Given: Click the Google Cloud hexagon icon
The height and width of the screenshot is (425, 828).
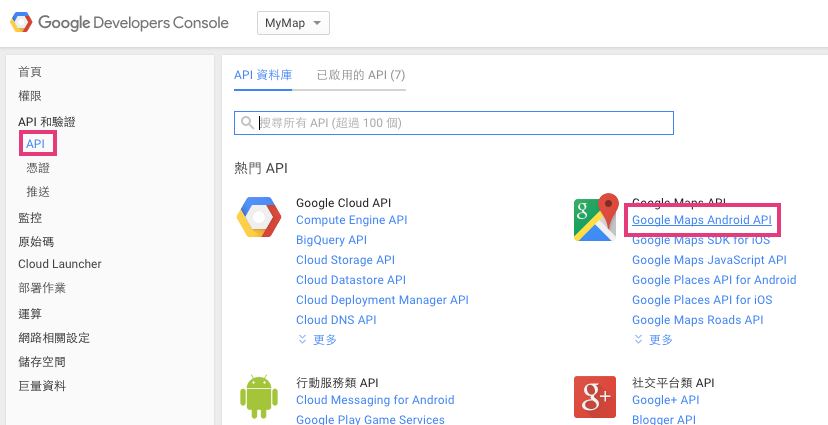Looking at the screenshot, I should pos(259,217).
